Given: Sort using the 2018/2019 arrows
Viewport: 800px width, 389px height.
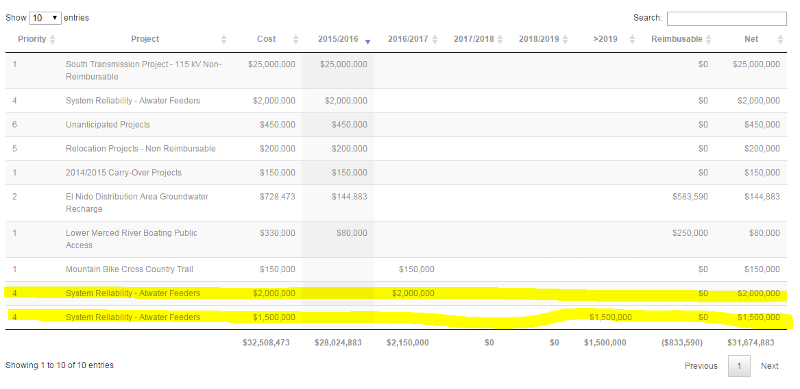Looking at the screenshot, I should [565, 39].
